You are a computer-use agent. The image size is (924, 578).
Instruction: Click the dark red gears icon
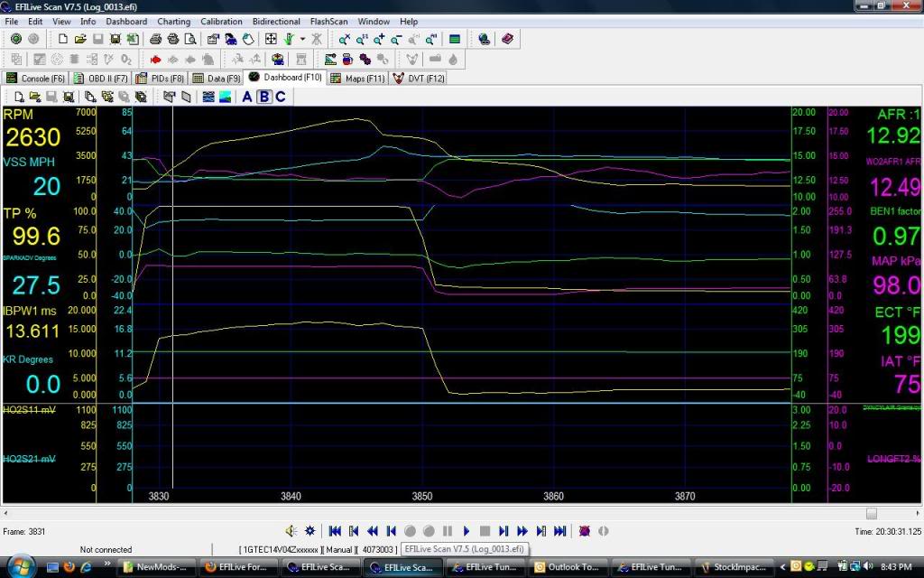pyautogui.click(x=365, y=59)
